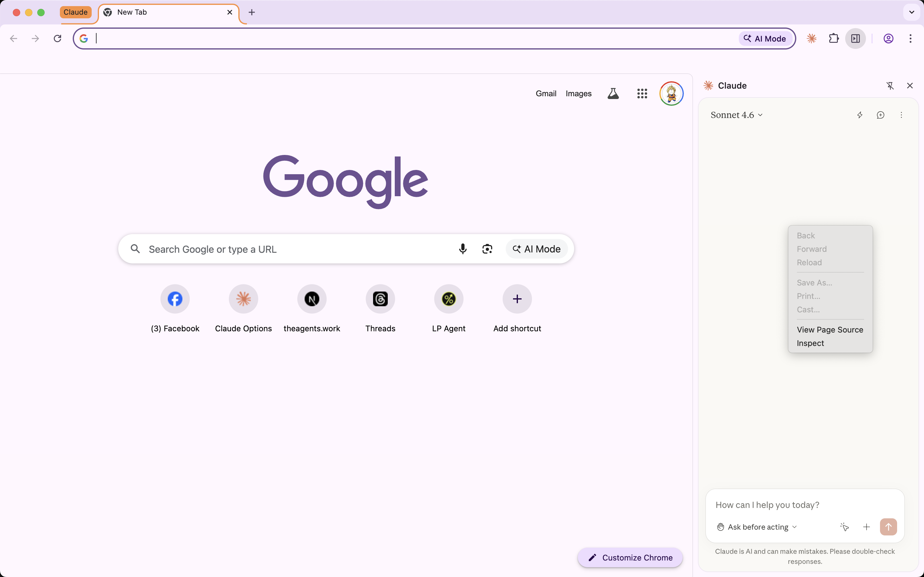Open a new tab with plus button

coord(251,12)
